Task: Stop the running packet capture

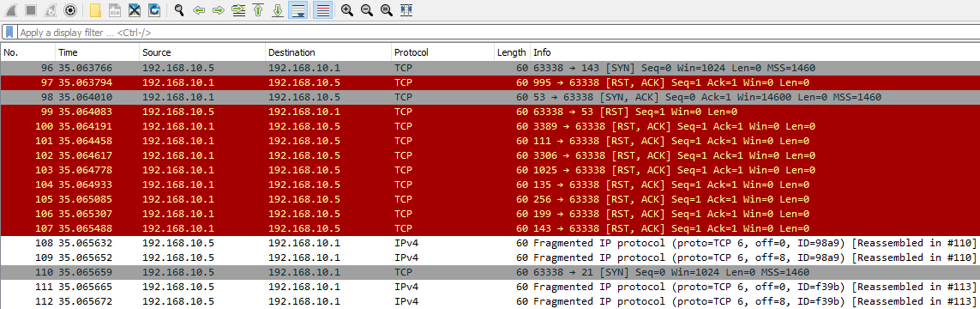Action: [x=31, y=10]
